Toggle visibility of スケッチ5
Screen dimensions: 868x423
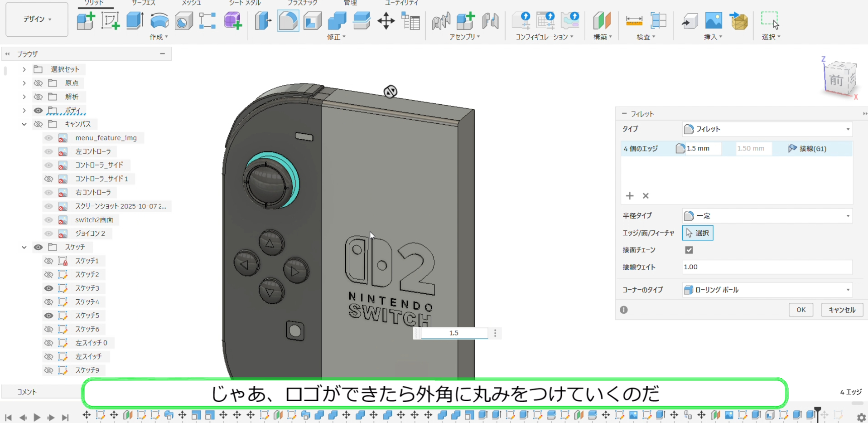[x=49, y=316]
